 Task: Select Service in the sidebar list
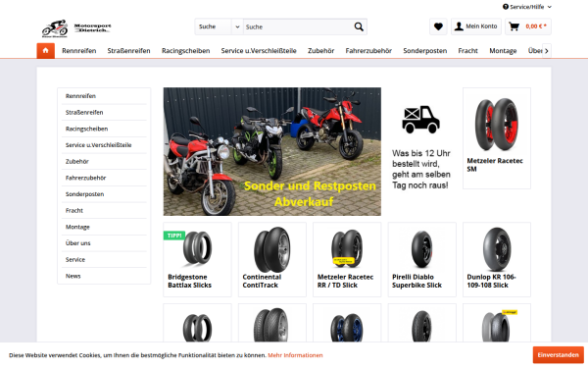coord(104,259)
